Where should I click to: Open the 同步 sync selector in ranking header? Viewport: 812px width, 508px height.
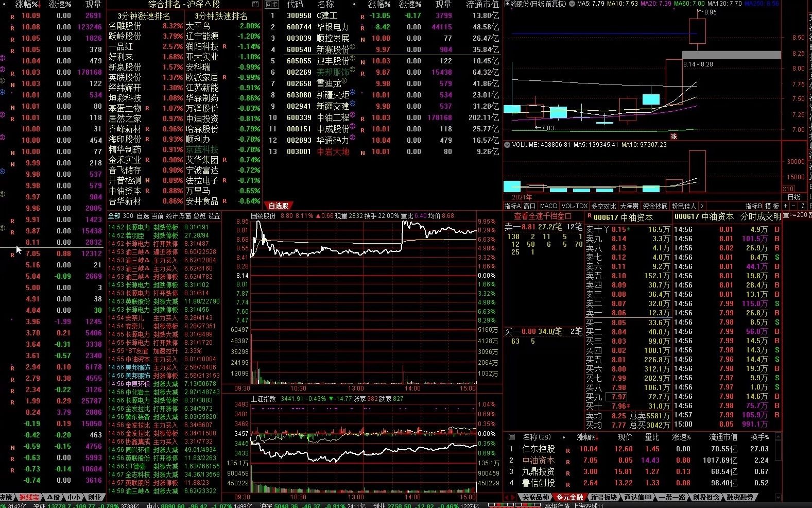pos(271,4)
